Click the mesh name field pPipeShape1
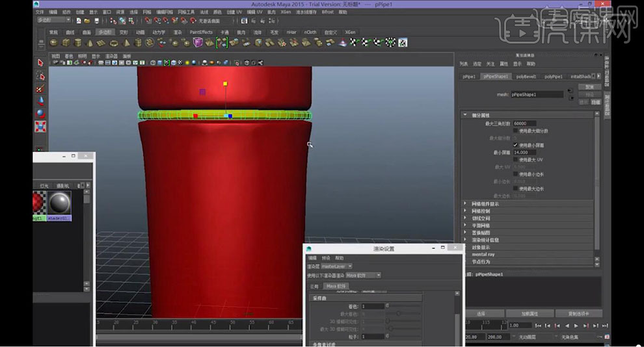This screenshot has width=644, height=347. coord(537,94)
